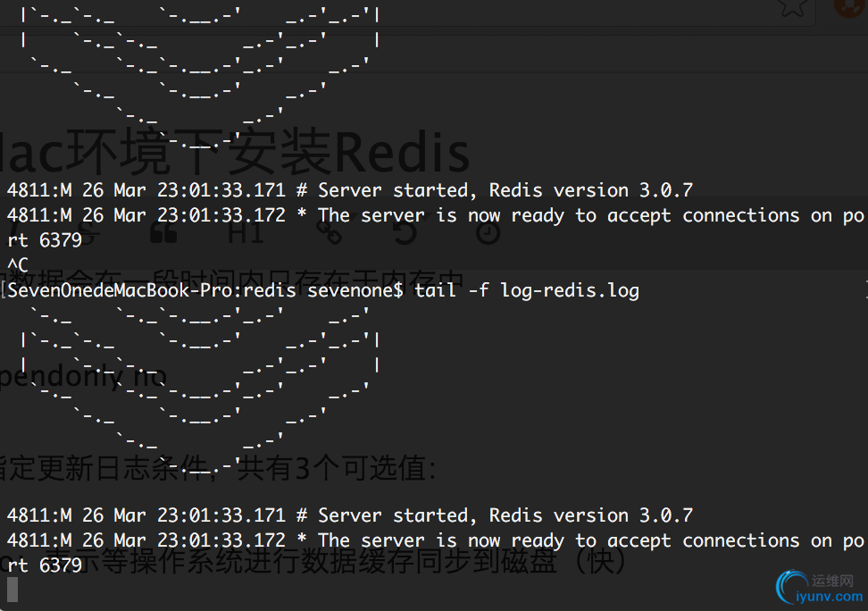Viewport: 868px width, 611px height.
Task: Click the faded quote-block toolbar icon
Action: (162, 233)
